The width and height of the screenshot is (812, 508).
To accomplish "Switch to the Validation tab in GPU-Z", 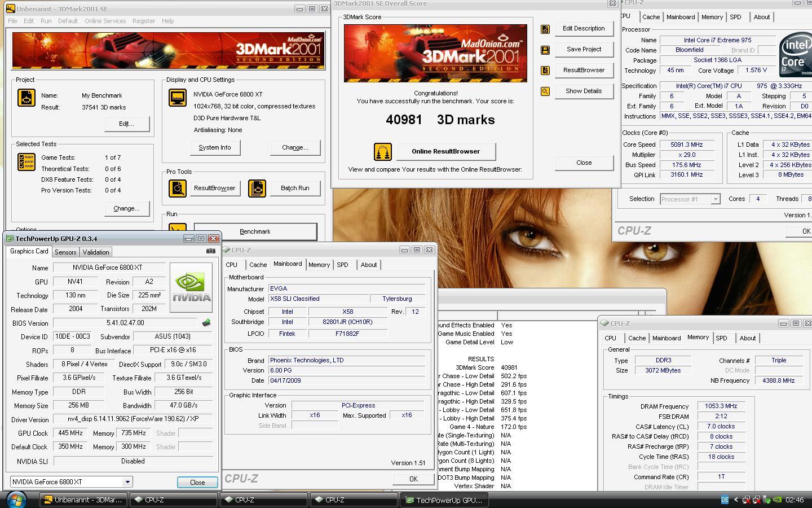I will click(x=96, y=252).
